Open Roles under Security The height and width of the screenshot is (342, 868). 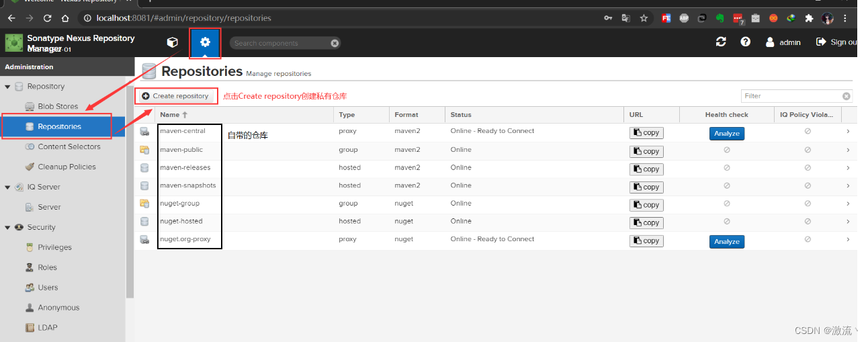pos(41,267)
